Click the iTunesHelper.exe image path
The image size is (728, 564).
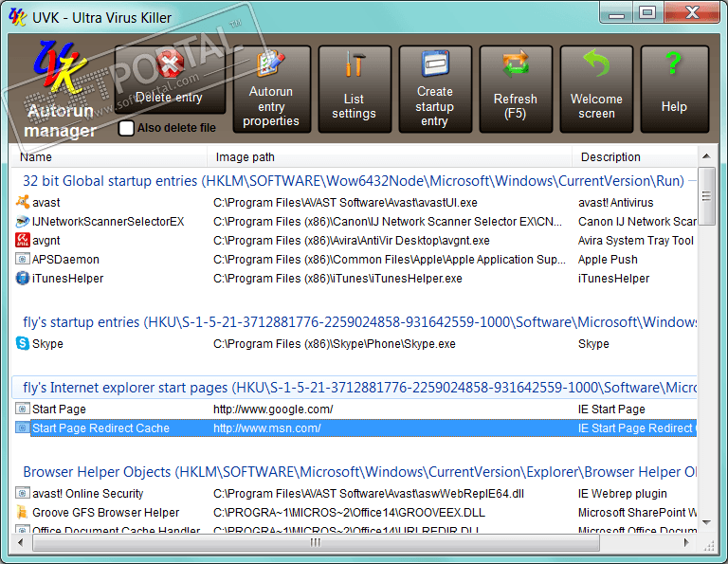coord(338,279)
